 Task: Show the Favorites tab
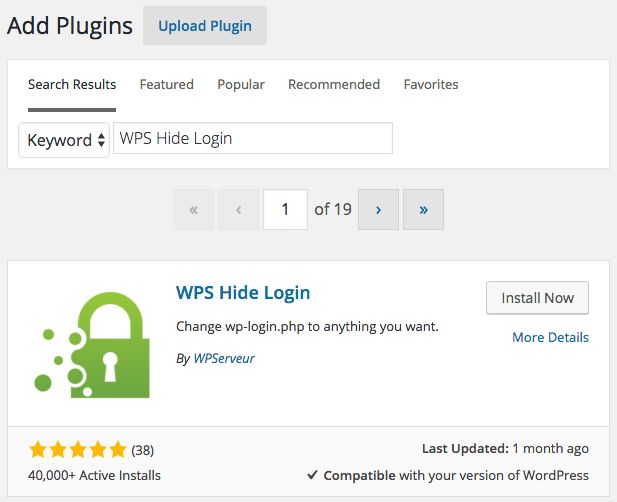[x=431, y=85]
